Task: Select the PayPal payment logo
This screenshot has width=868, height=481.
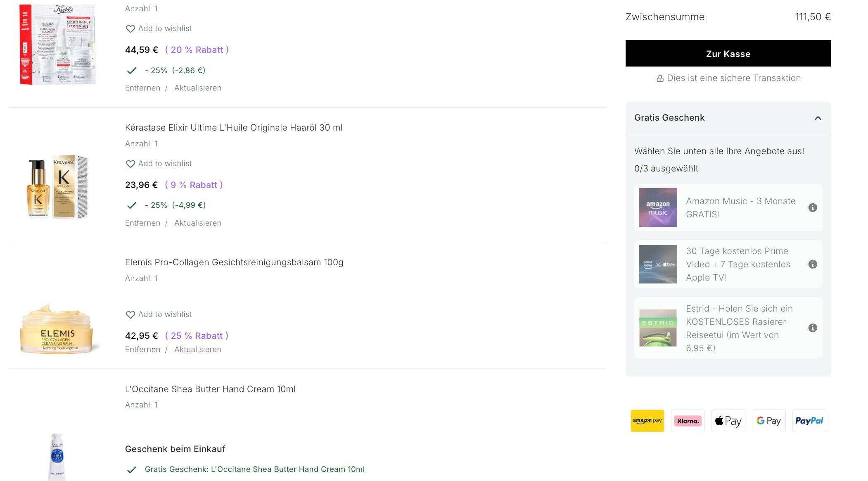Action: click(x=809, y=421)
